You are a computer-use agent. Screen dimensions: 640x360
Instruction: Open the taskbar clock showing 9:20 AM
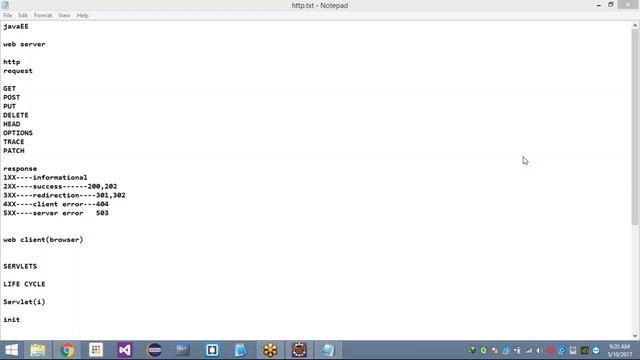coord(619,351)
